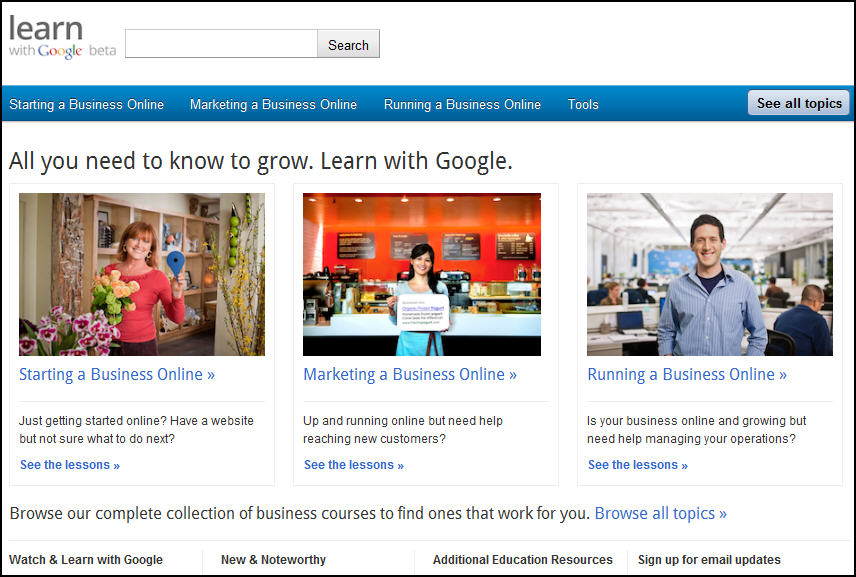Image resolution: width=856 pixels, height=577 pixels.
Task: Click Watch & Learn with Google heading
Action: (x=86, y=560)
